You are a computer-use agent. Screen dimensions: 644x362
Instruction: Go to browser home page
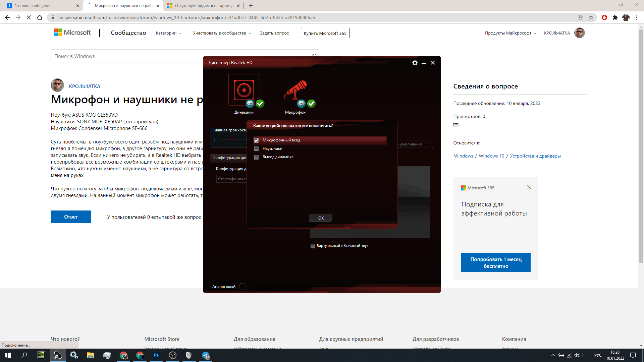(x=40, y=17)
